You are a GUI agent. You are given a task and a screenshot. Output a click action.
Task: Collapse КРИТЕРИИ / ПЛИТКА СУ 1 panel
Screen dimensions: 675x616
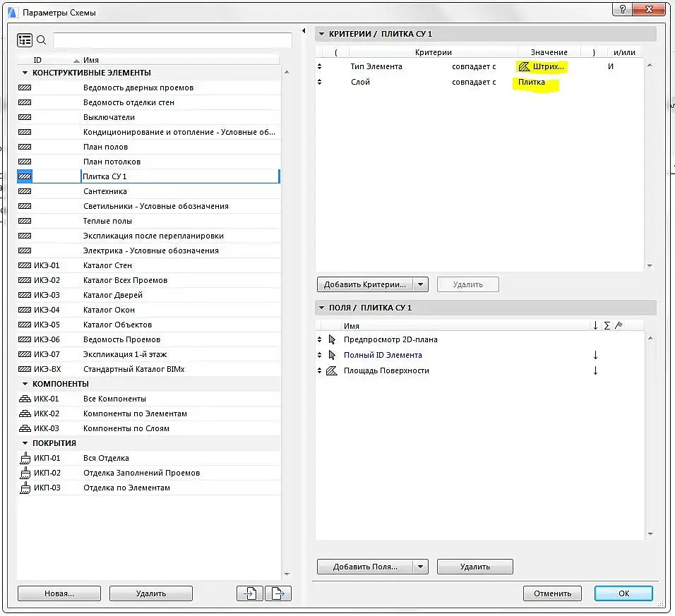321,34
